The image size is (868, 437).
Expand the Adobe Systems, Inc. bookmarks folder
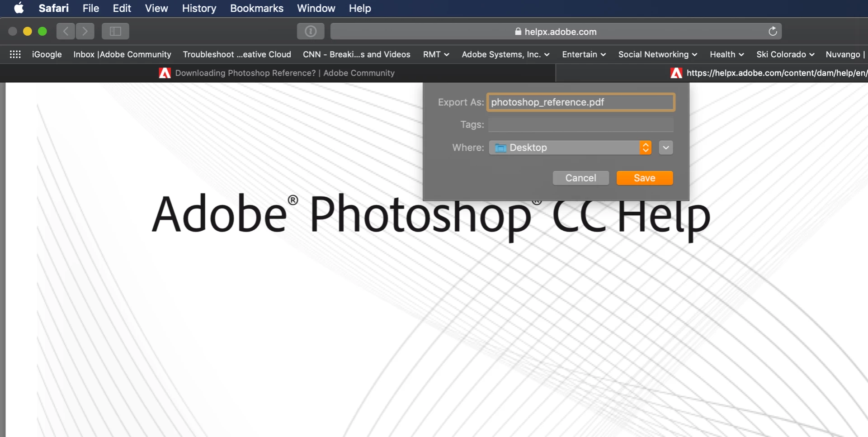point(505,54)
